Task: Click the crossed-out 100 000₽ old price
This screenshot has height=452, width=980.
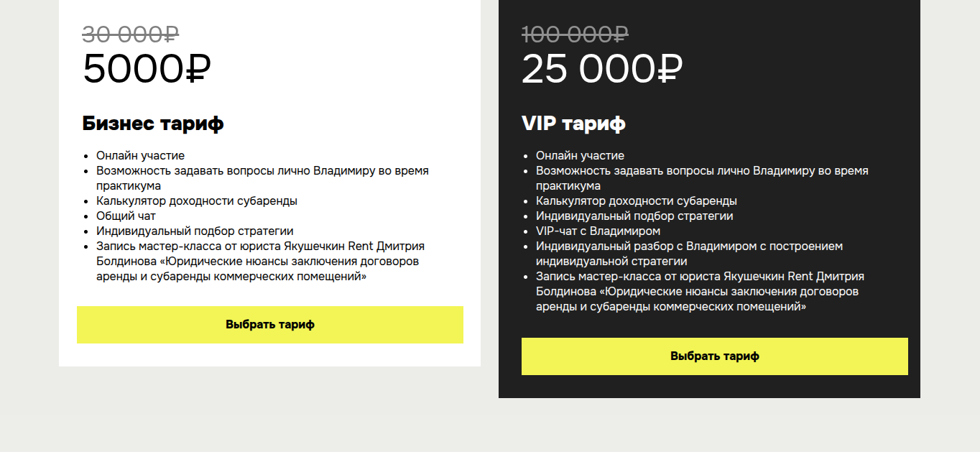Action: tap(575, 34)
